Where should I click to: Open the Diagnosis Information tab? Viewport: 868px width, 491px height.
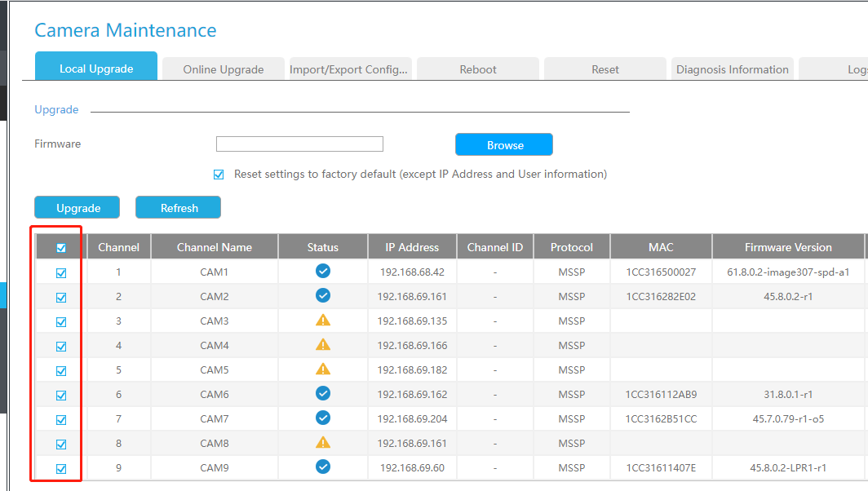[733, 69]
